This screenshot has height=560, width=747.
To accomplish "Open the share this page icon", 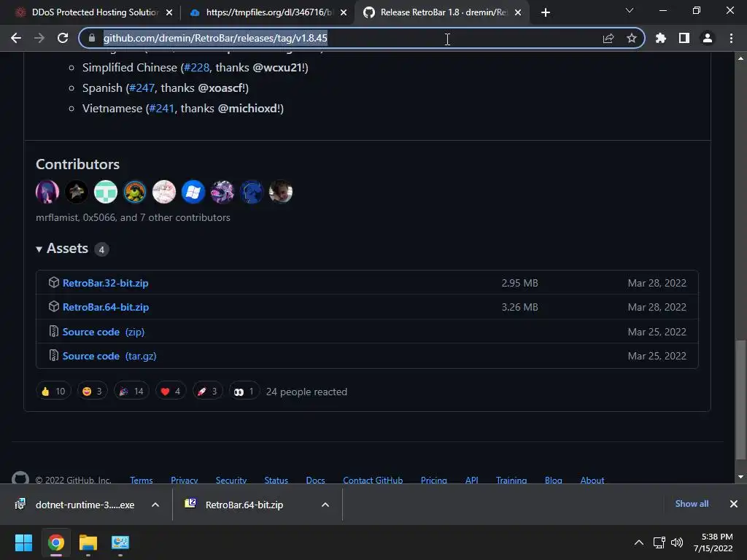I will pos(608,38).
